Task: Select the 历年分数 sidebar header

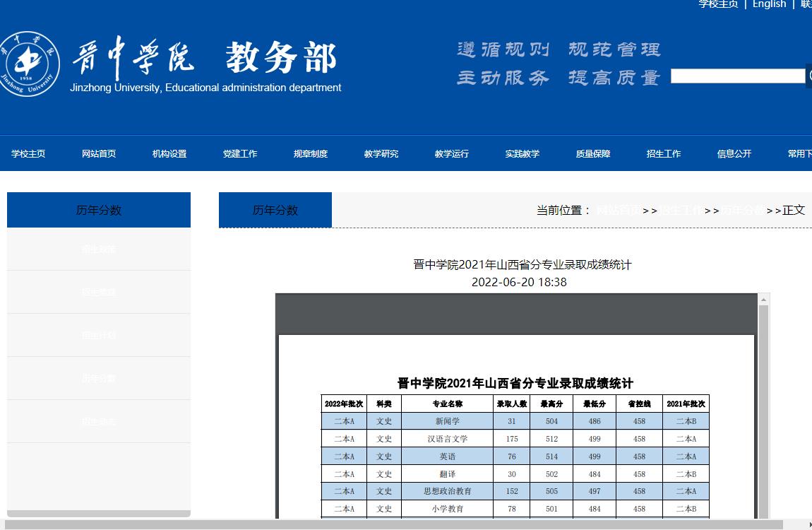Action: point(99,210)
